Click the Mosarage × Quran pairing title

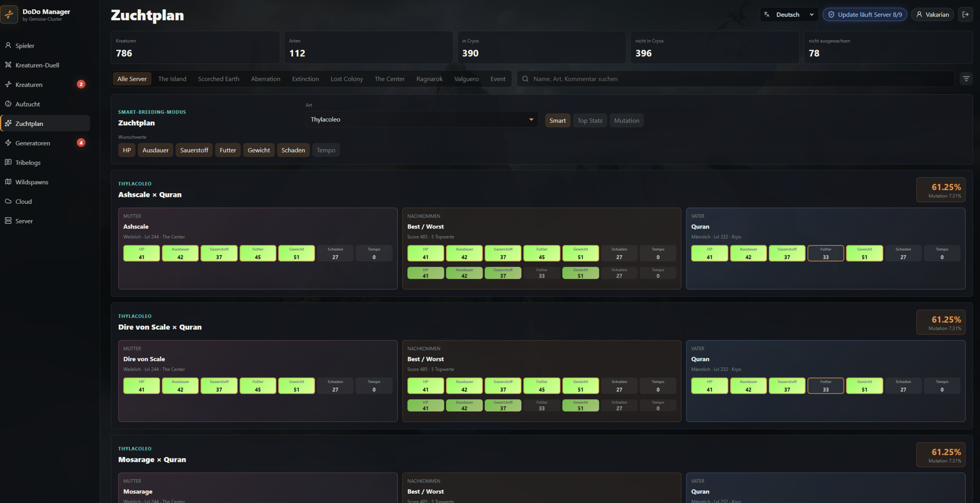(152, 459)
